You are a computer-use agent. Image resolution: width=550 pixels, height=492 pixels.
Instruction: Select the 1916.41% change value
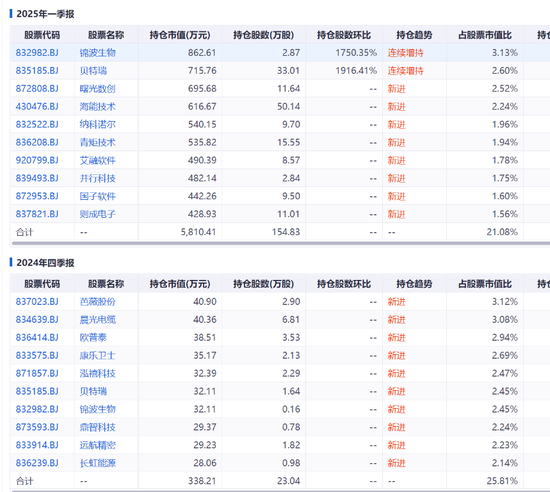pos(356,70)
